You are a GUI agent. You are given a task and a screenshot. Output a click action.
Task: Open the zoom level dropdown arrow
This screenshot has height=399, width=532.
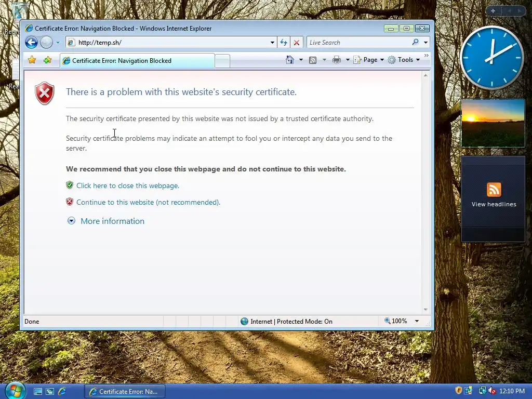click(x=417, y=321)
